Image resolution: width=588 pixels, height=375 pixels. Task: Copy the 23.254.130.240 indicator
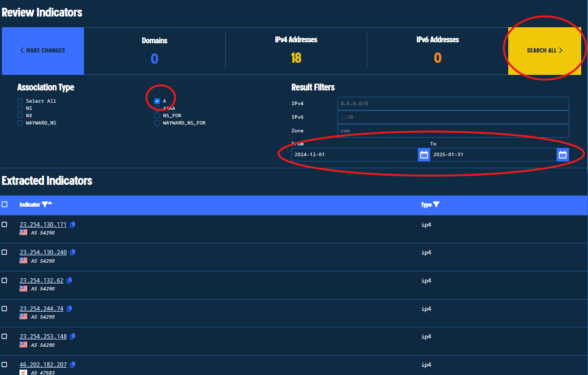(72, 252)
